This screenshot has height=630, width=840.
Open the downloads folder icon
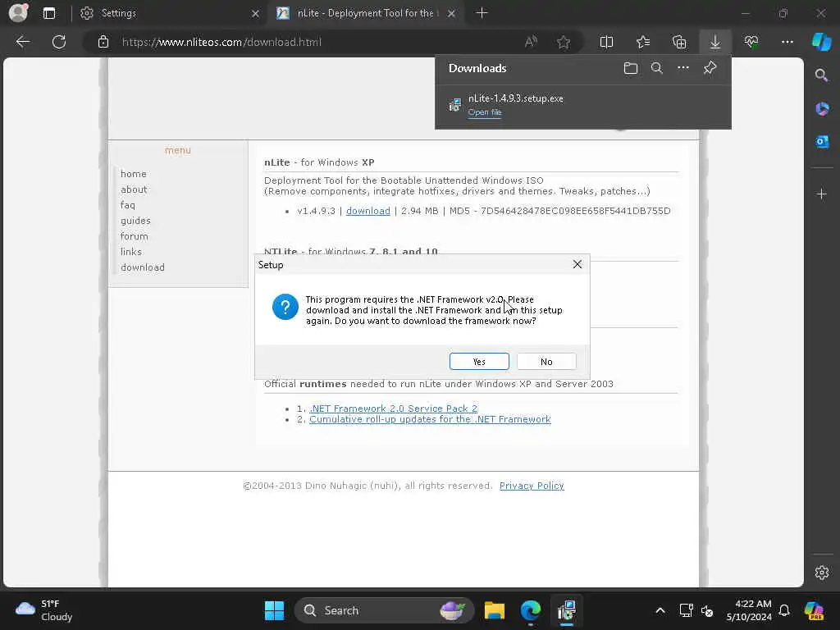click(631, 68)
